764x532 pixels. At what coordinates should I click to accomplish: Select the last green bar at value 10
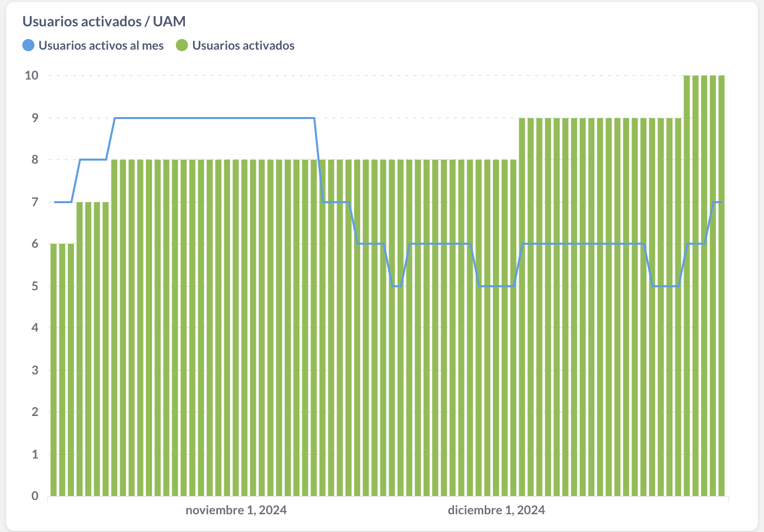click(721, 286)
